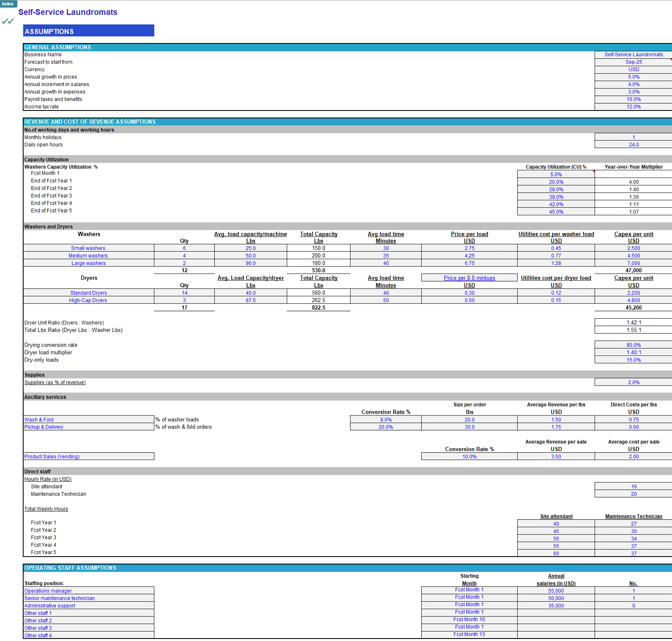The height and width of the screenshot is (641, 672).
Task: Select annual increment in salaries 4.0%
Action: (633, 84)
